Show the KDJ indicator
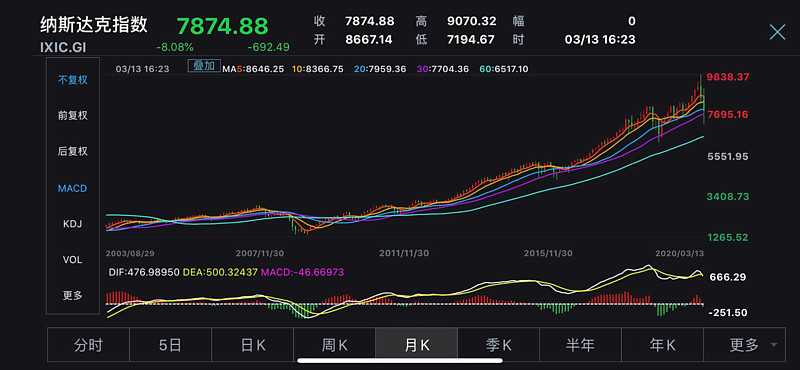Screen dimensions: 800x370 [72, 224]
